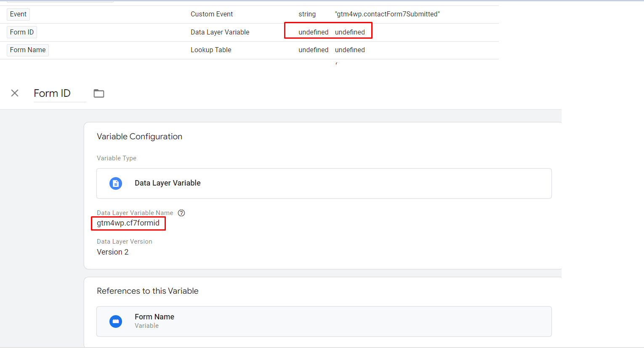Click the folder icon beside Form ID title
Screen dimensions: 644x348
click(99, 93)
